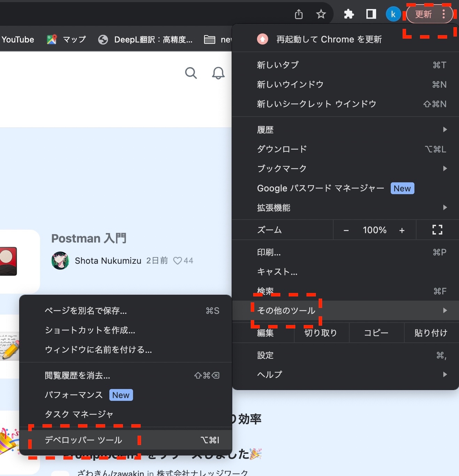Open the マップ bookmark

pyautogui.click(x=67, y=40)
